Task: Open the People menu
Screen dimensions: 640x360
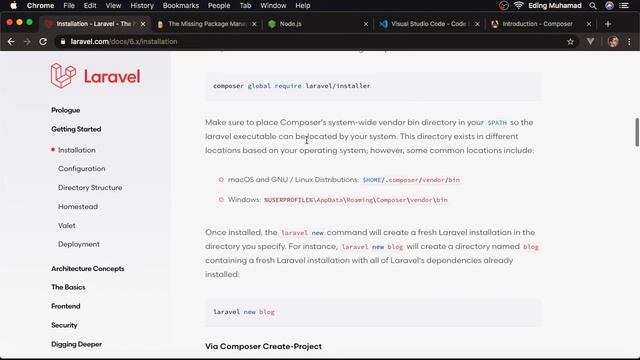Action: (x=219, y=6)
